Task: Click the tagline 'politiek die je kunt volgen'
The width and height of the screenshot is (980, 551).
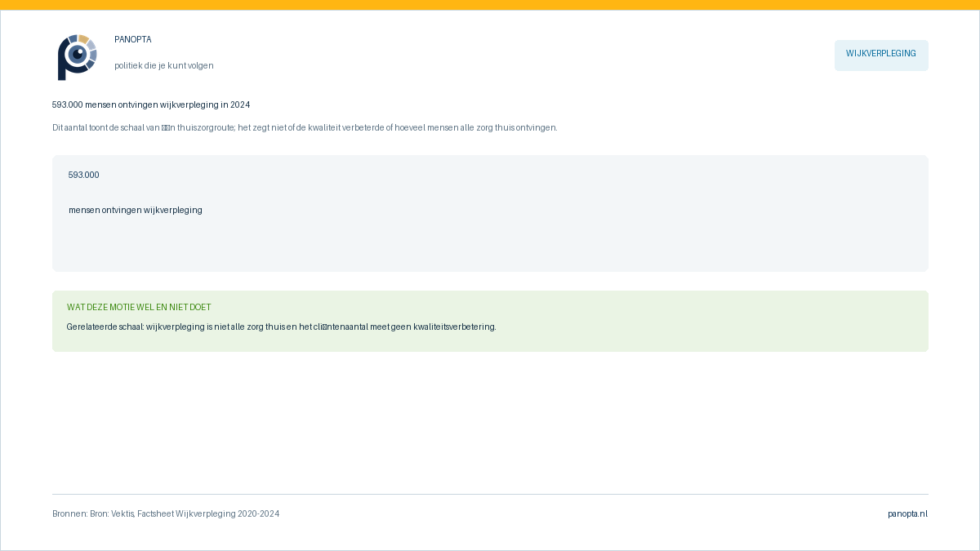Action: (164, 65)
